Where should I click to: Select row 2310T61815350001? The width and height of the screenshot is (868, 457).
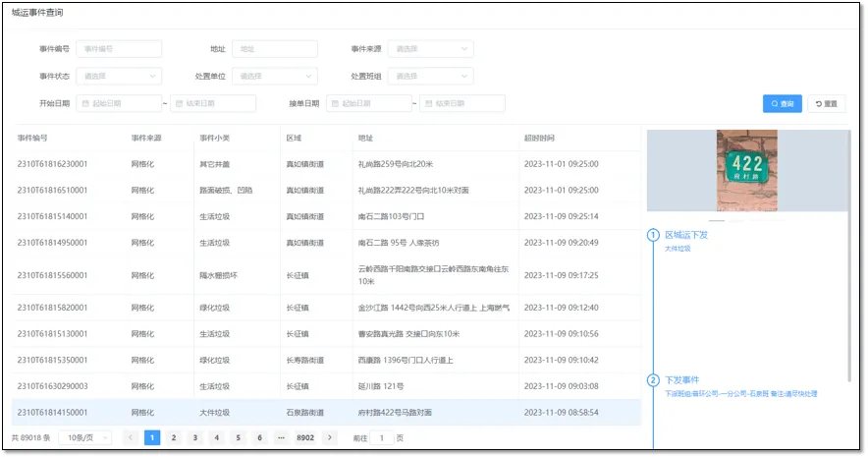(x=326, y=360)
